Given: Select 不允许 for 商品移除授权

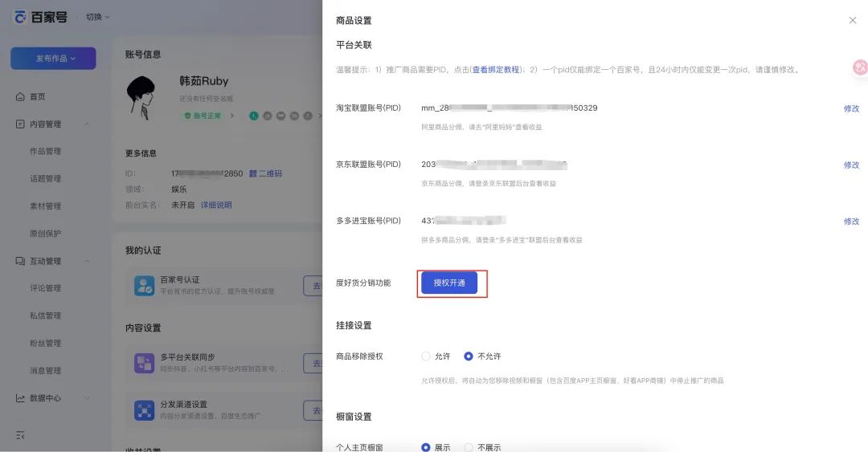Looking at the screenshot, I should coord(469,356).
